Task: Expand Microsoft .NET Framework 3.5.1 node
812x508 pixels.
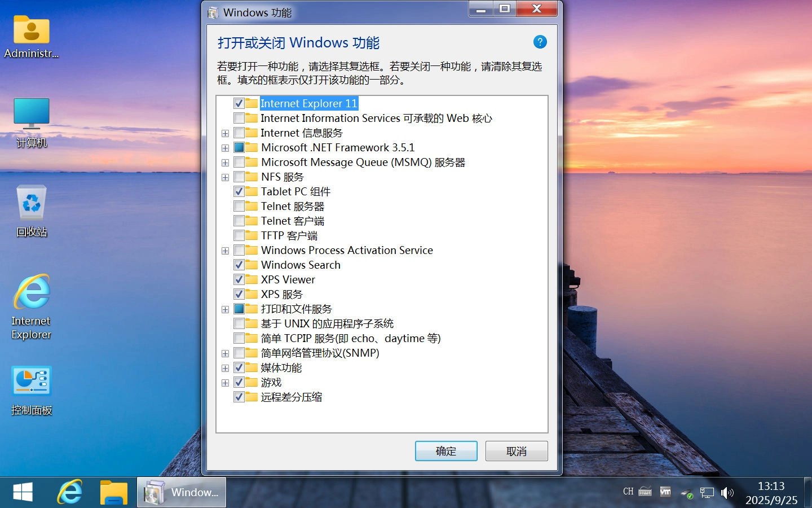Action: (x=226, y=147)
